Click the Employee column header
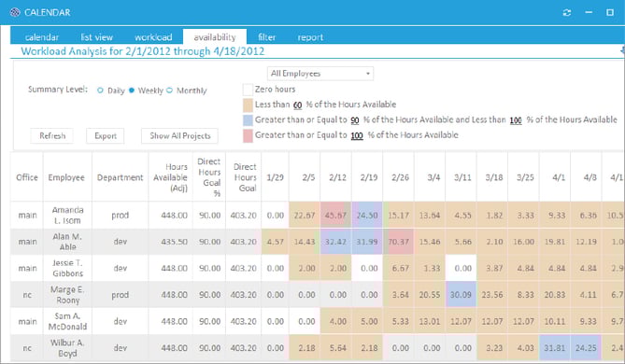This screenshot has height=364, width=625. pyautogui.click(x=66, y=177)
